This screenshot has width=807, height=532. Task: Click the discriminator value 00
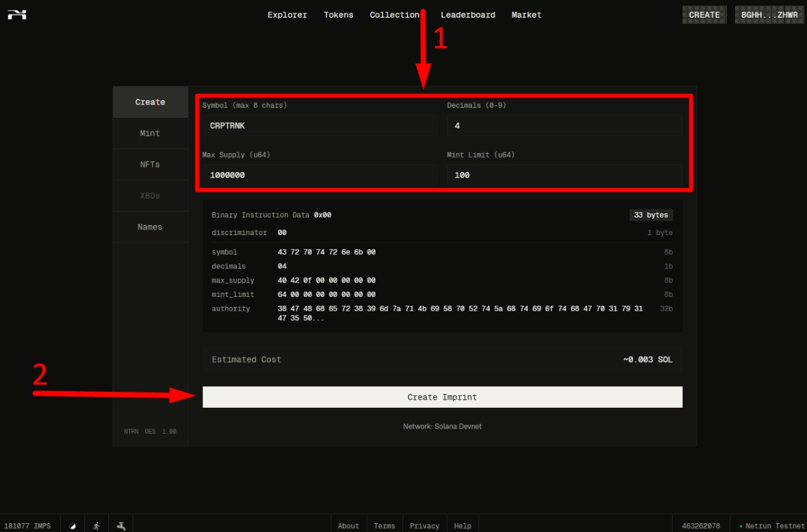[282, 233]
